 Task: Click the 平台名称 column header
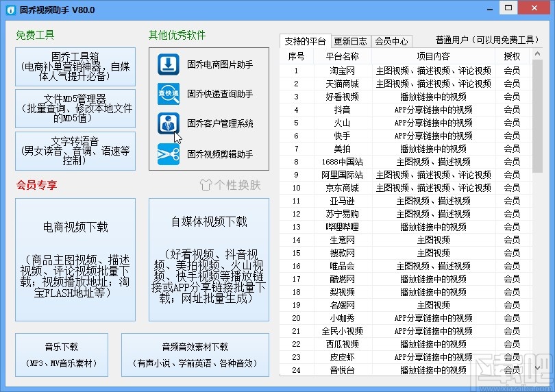pyautogui.click(x=343, y=56)
